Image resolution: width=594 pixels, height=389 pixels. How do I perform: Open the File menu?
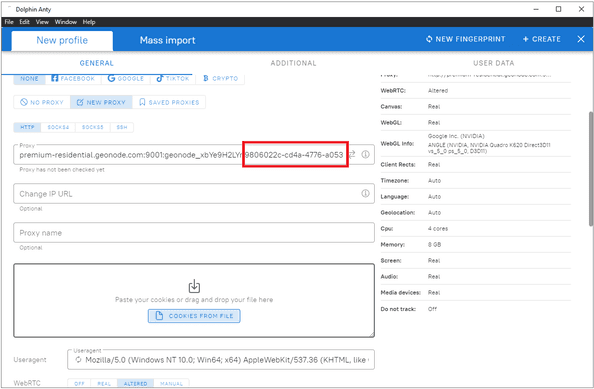pyautogui.click(x=9, y=22)
